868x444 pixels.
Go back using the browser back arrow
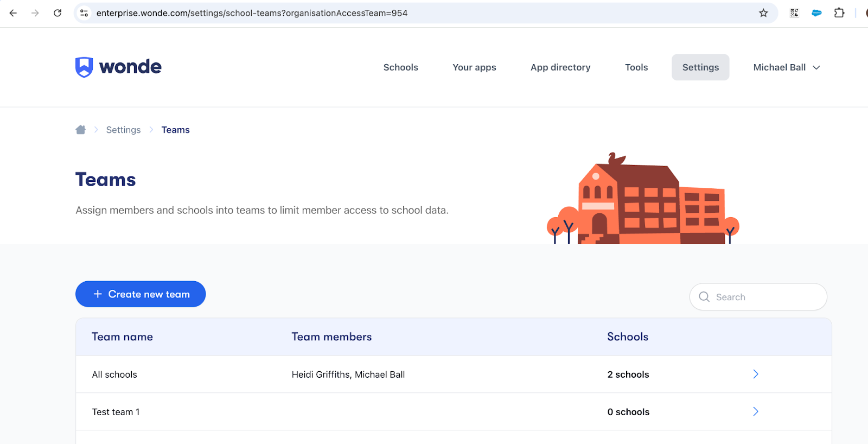point(13,13)
